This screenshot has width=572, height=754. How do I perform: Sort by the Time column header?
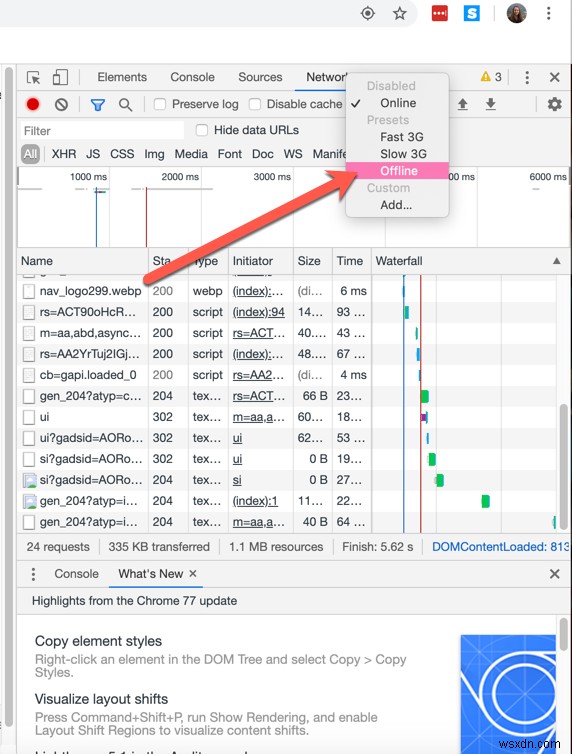click(x=349, y=261)
